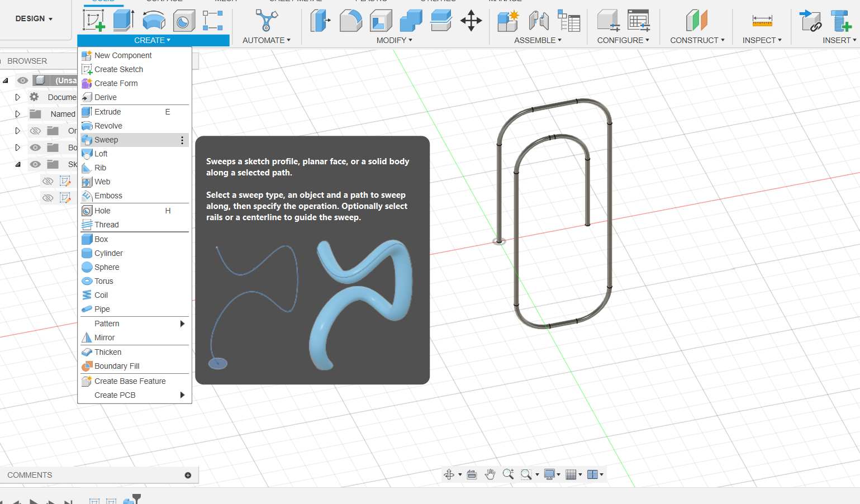Click the Orbit navigation icon
The height and width of the screenshot is (504, 860).
click(449, 474)
